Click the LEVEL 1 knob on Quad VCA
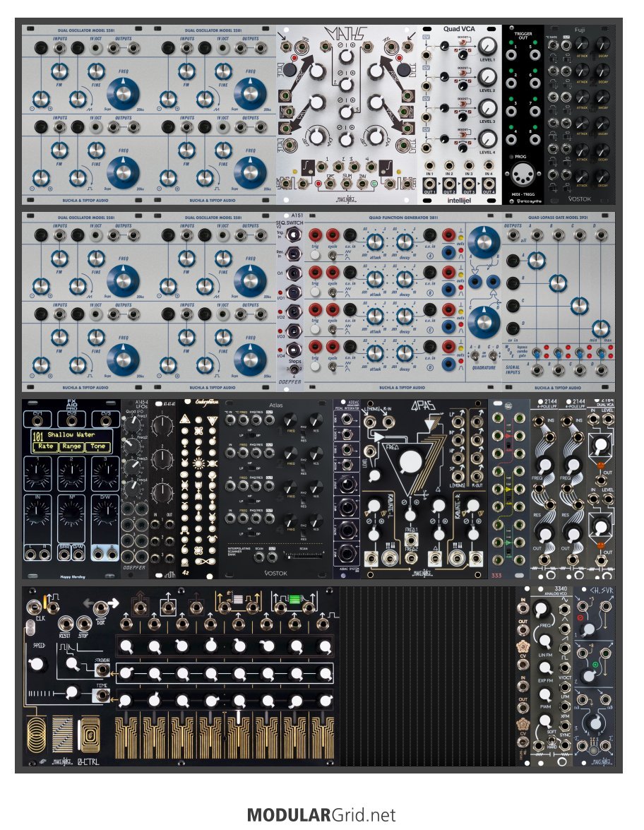The width and height of the screenshot is (644, 830). tap(487, 47)
